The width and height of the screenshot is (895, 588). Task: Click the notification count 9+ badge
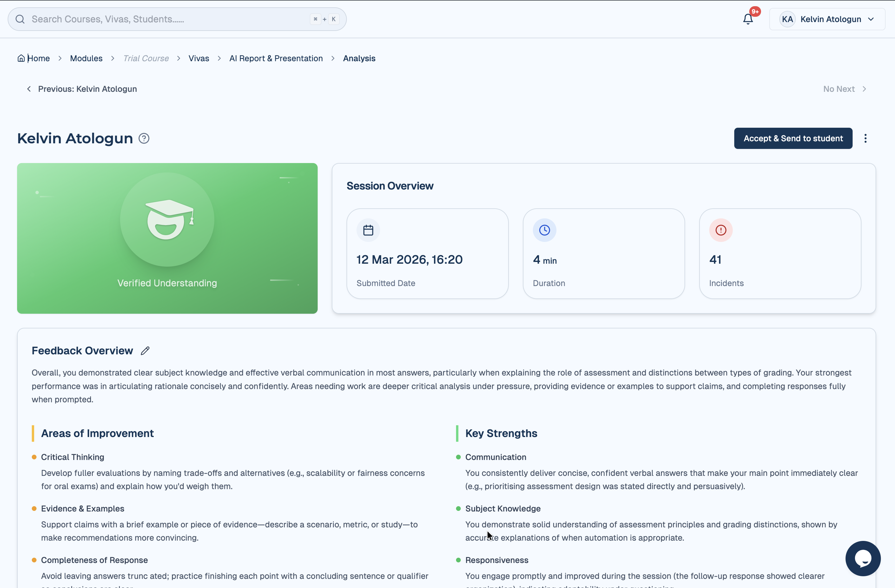pos(755,12)
